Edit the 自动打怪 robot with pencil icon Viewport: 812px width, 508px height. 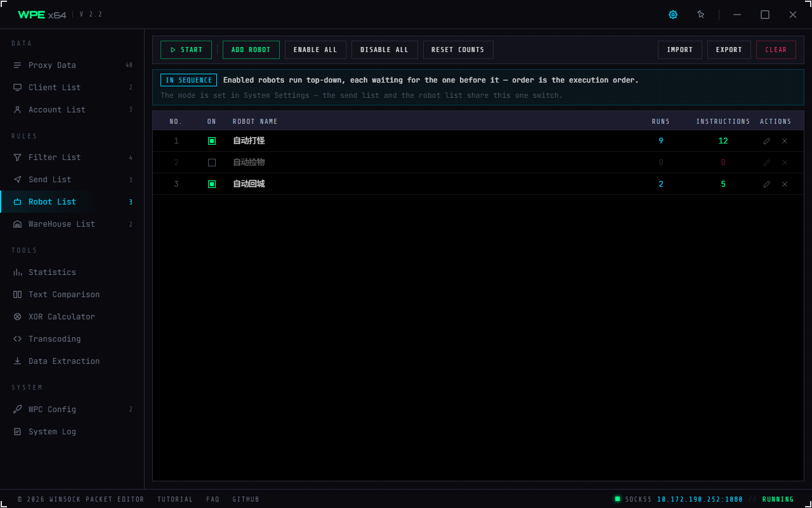767,141
